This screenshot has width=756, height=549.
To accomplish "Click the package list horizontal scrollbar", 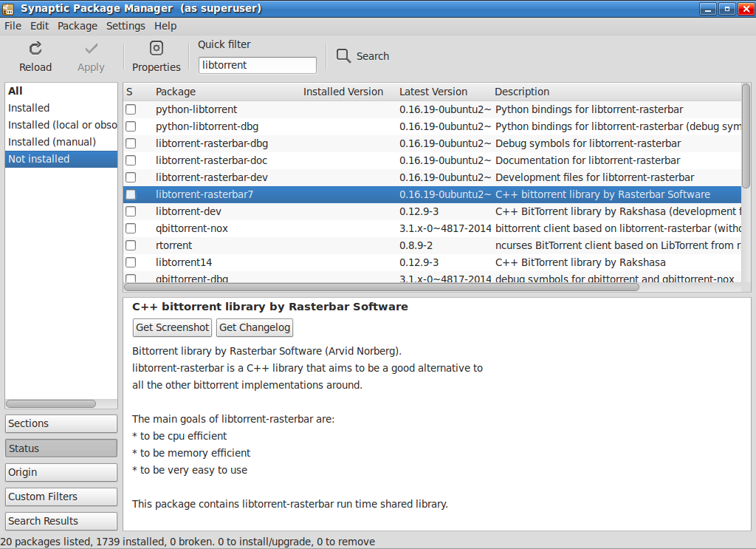I will point(382,287).
